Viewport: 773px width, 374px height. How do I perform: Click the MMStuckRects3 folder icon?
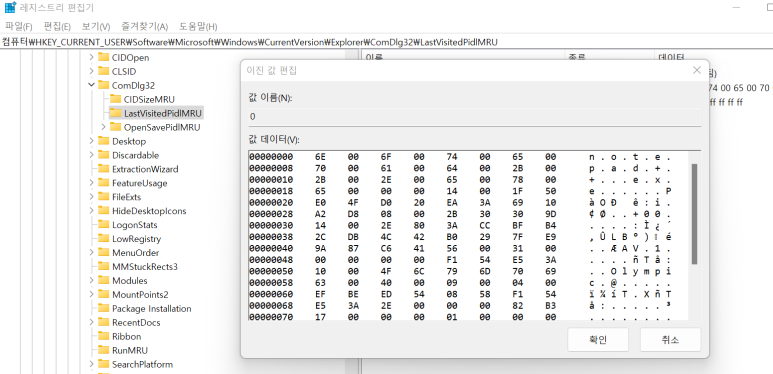(x=103, y=267)
